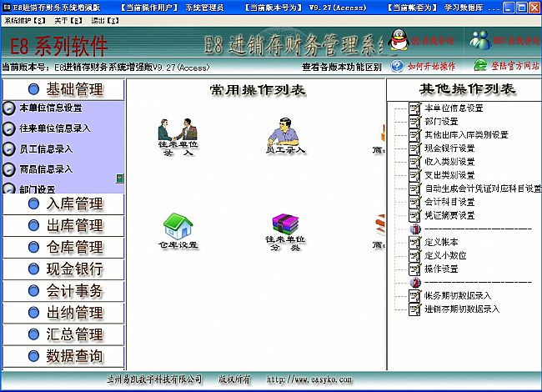Screen dimensions: 542x392
Task: Select 往来单位信息录入 in left sidebar
Action: click(55, 128)
